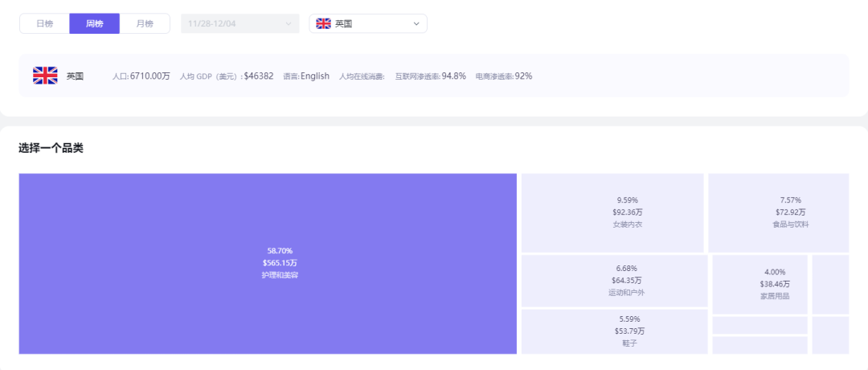Open the 英国 country selector dropdown

[368, 24]
